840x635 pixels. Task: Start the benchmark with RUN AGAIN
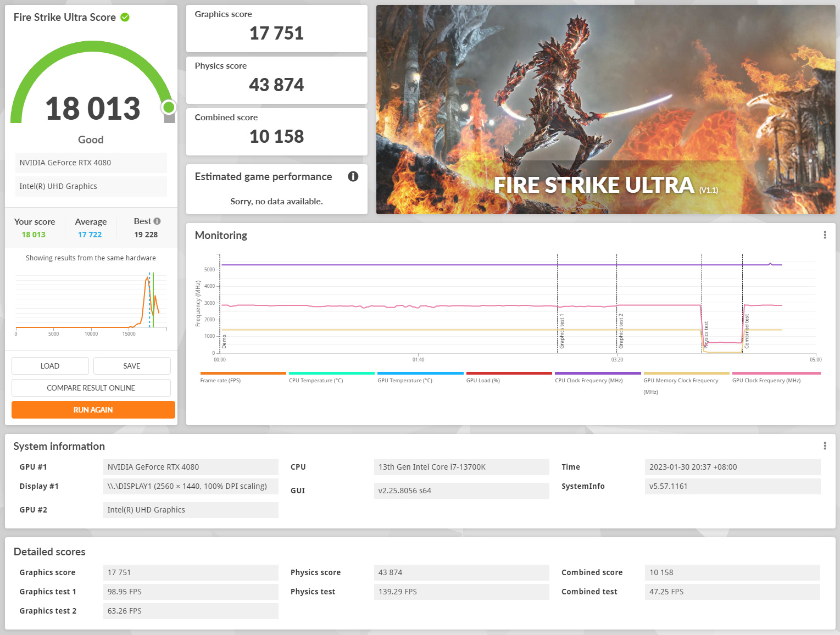point(93,410)
